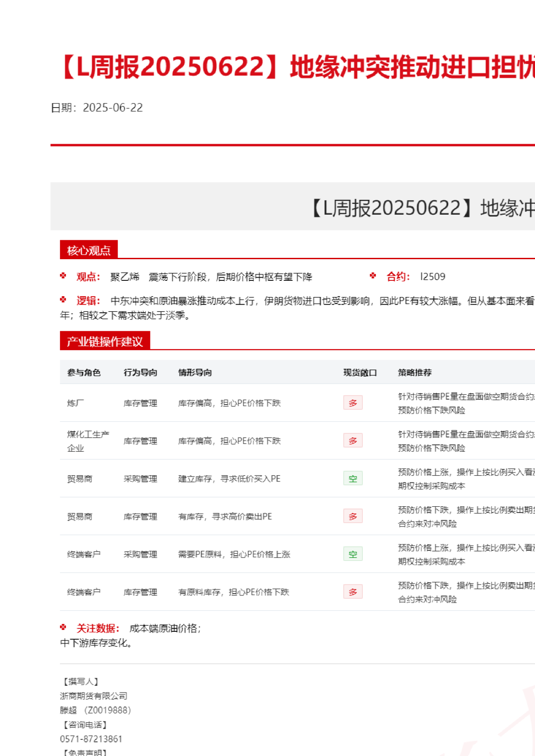The image size is (535, 756).
Task: Click the 空 badge in 终端客户 采购管理 row
Action: pyautogui.click(x=353, y=554)
